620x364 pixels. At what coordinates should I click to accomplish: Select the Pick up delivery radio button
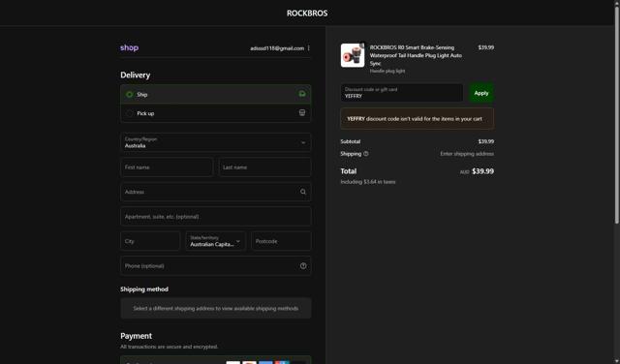pos(129,113)
